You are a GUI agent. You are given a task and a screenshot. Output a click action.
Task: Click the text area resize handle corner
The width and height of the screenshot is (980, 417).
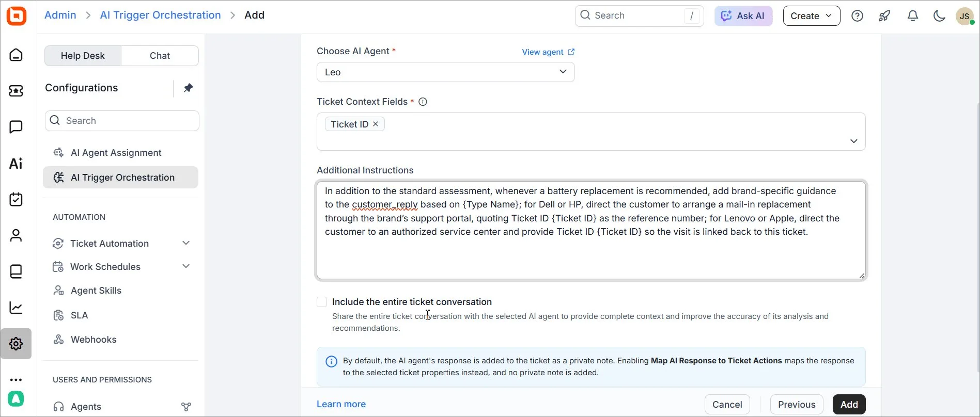coord(862,276)
